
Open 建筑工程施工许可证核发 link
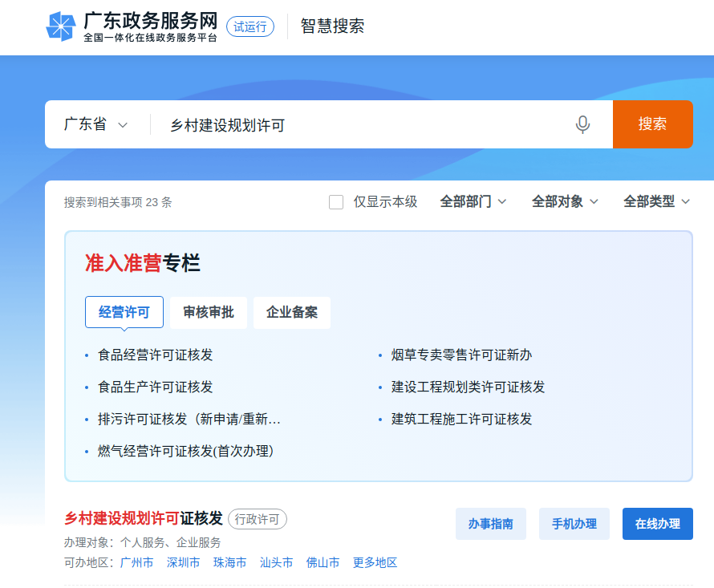pyautogui.click(x=461, y=419)
